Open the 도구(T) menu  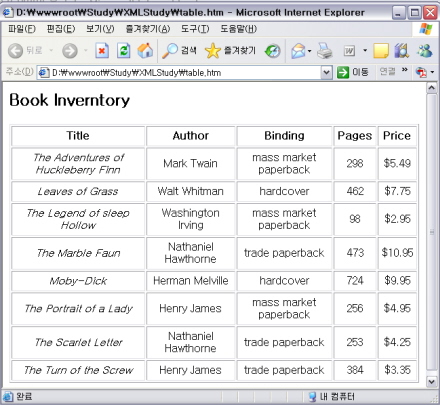click(x=195, y=29)
